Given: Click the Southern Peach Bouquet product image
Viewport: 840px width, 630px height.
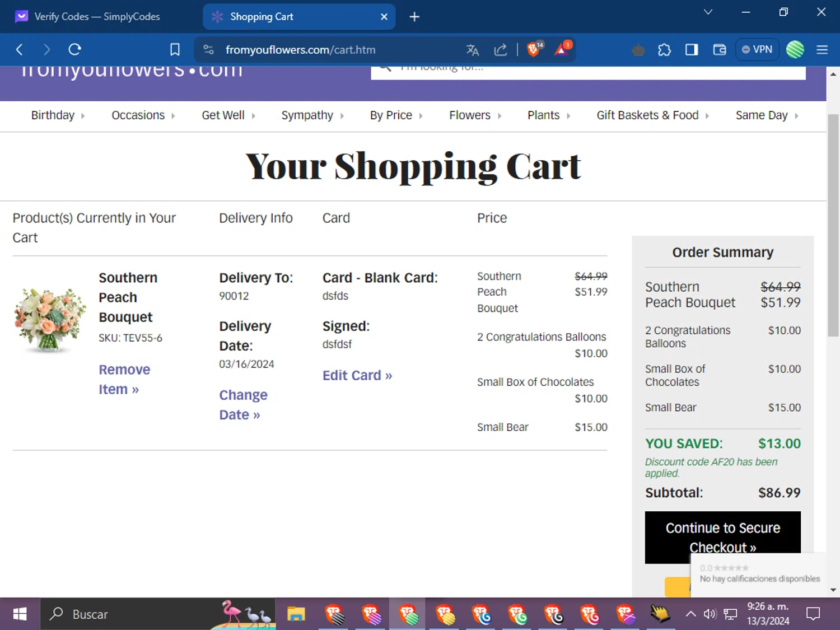Looking at the screenshot, I should [x=50, y=320].
